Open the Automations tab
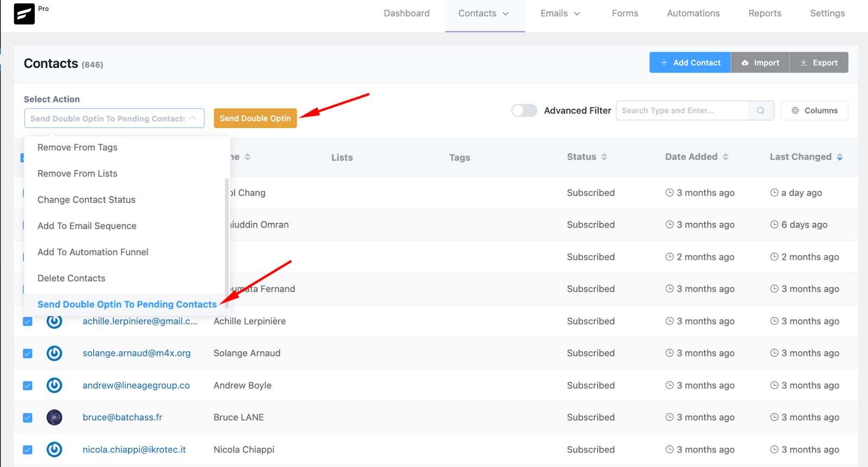This screenshot has height=467, width=868. point(693,14)
